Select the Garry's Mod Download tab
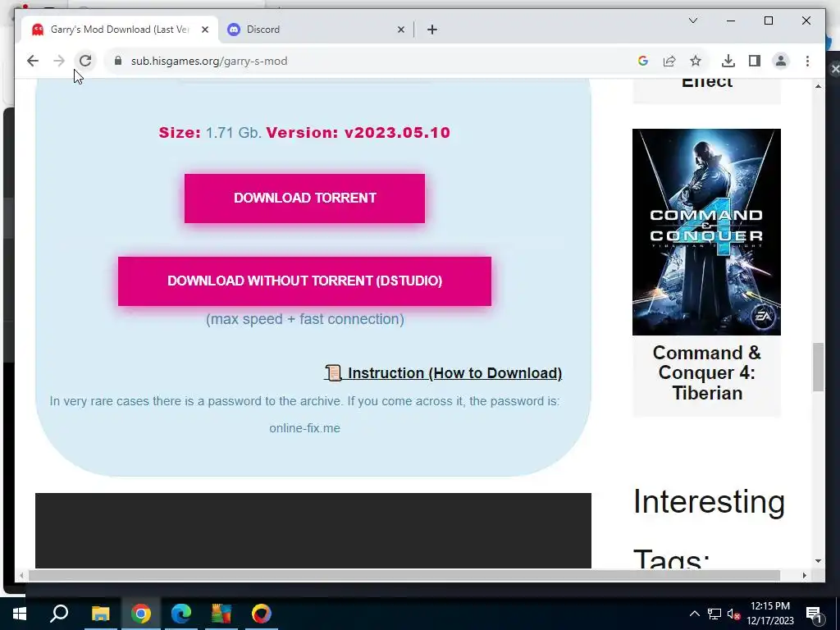840x630 pixels. (118, 30)
